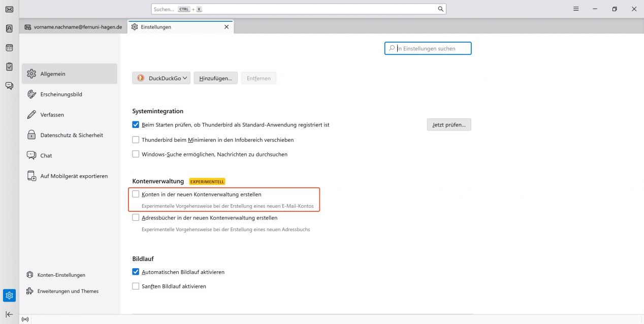Enable 'Konten in der neuen Kontenverwaltung erstellen'
The image size is (644, 324).
(136, 194)
